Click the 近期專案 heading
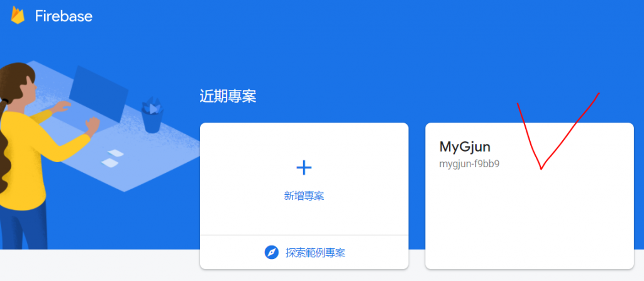The image size is (644, 281). click(228, 96)
